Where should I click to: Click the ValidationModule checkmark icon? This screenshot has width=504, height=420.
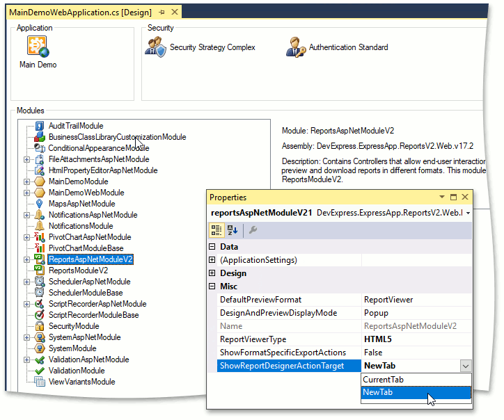(40, 371)
